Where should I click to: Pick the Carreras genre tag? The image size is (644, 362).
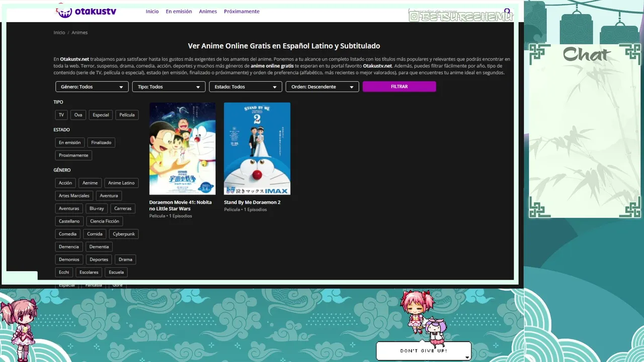pos(123,209)
